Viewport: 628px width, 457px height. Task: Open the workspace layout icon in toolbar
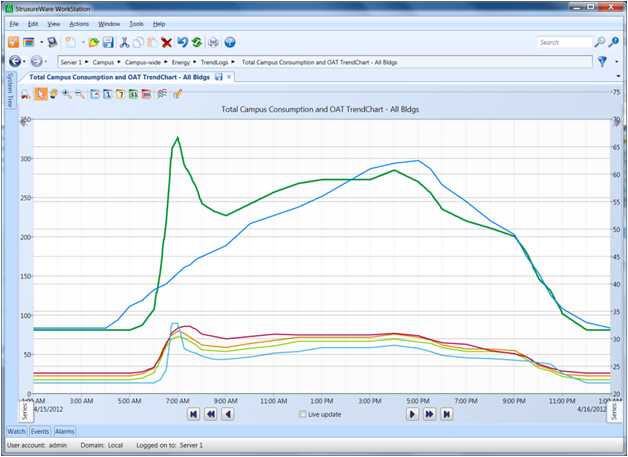pos(28,42)
